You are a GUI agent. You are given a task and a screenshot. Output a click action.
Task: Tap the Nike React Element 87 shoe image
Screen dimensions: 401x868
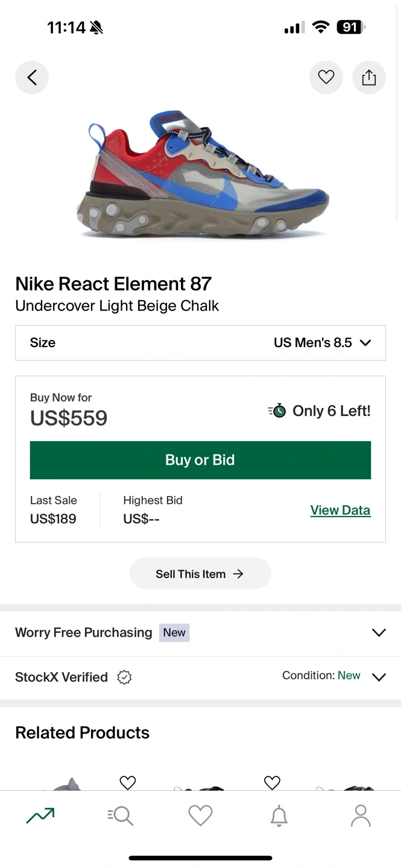tap(202, 175)
